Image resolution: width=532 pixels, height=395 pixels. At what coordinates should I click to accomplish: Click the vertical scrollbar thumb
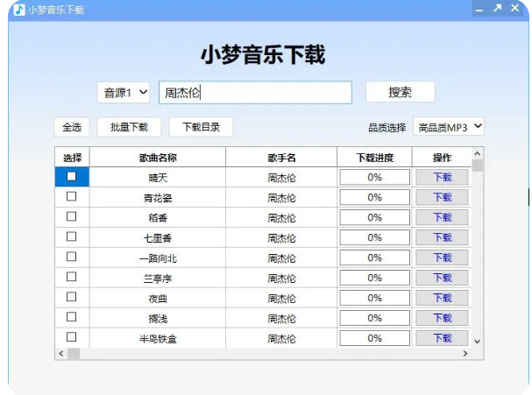tap(478, 166)
